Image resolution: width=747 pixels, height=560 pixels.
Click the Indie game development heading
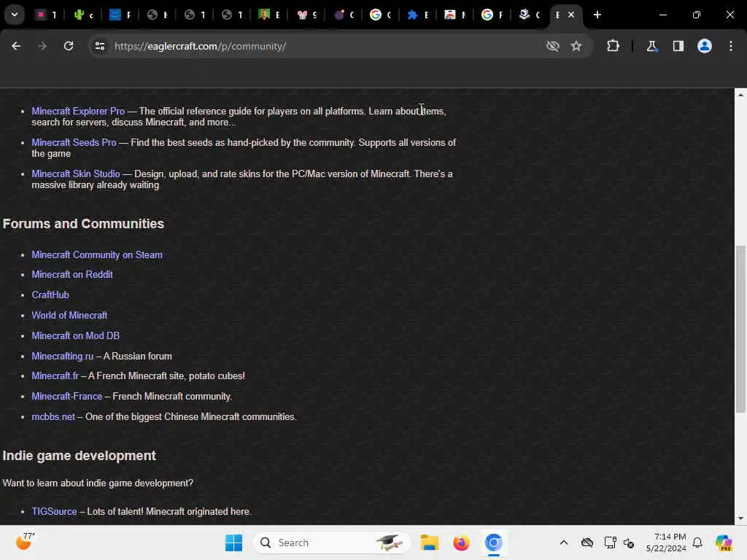[79, 456]
